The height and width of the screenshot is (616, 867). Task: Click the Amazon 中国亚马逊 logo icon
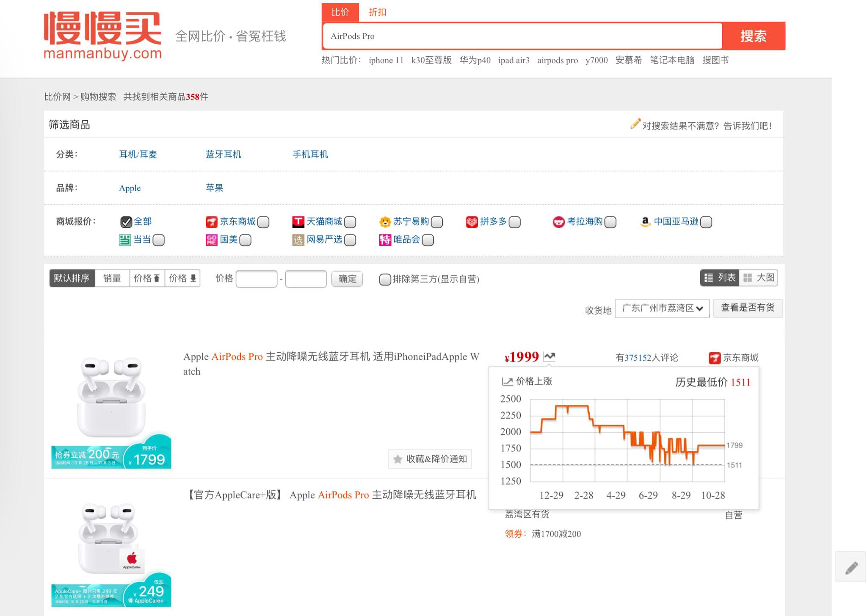pyautogui.click(x=645, y=222)
